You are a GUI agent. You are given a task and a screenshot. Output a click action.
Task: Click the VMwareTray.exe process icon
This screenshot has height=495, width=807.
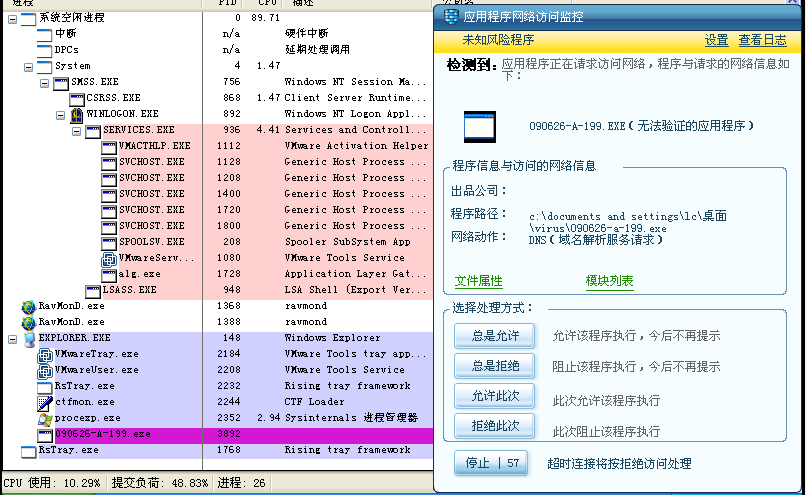coord(45,355)
